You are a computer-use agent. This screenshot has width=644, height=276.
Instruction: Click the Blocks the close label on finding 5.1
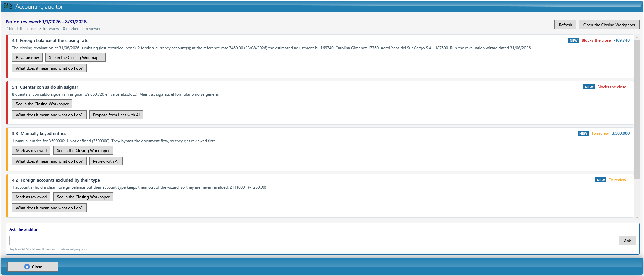tap(612, 87)
